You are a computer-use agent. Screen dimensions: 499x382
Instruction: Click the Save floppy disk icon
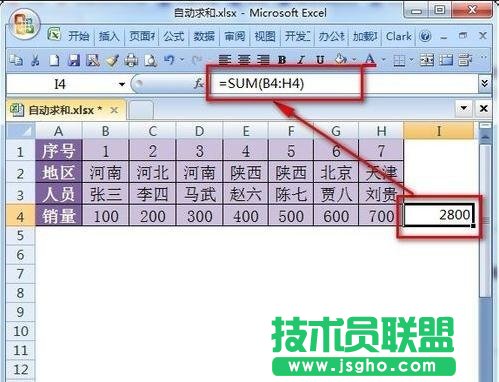(74, 60)
